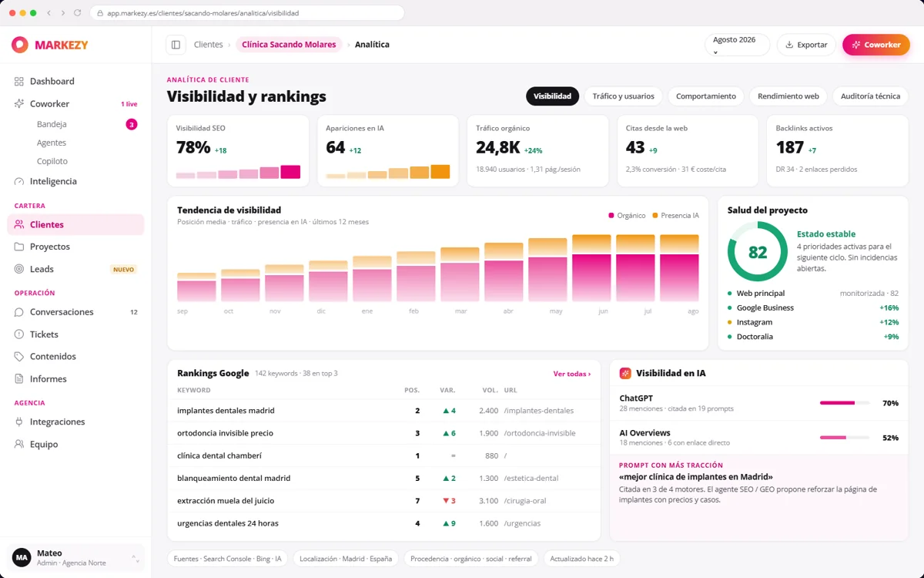The width and height of the screenshot is (924, 578).
Task: Click the Conversaciones chat bubble icon
Action: click(x=19, y=312)
